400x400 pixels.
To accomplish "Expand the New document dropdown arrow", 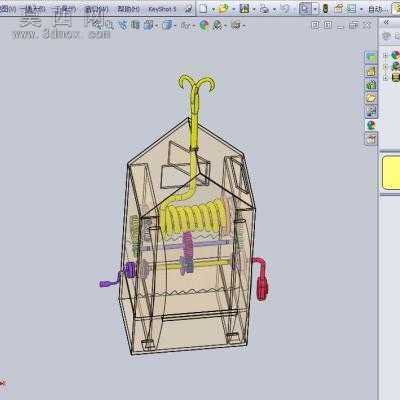I will tap(213, 9).
